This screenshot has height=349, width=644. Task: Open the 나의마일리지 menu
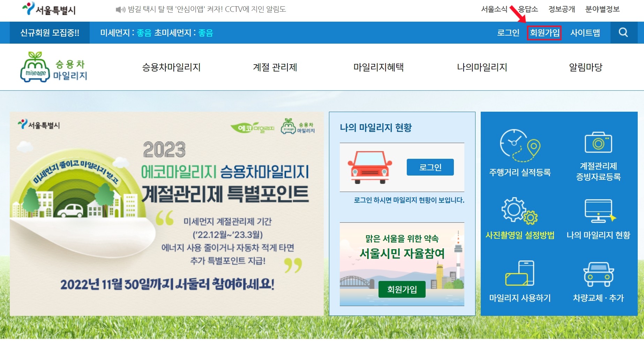(482, 67)
